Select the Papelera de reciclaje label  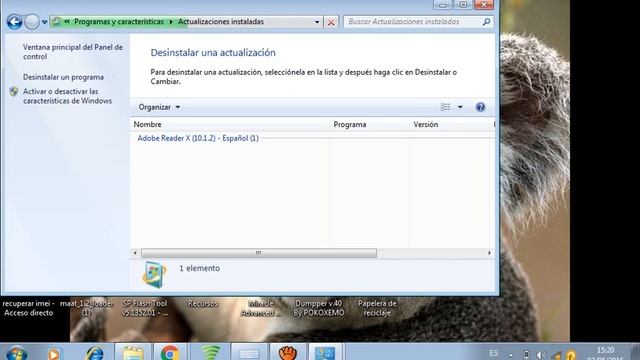[x=377, y=308]
